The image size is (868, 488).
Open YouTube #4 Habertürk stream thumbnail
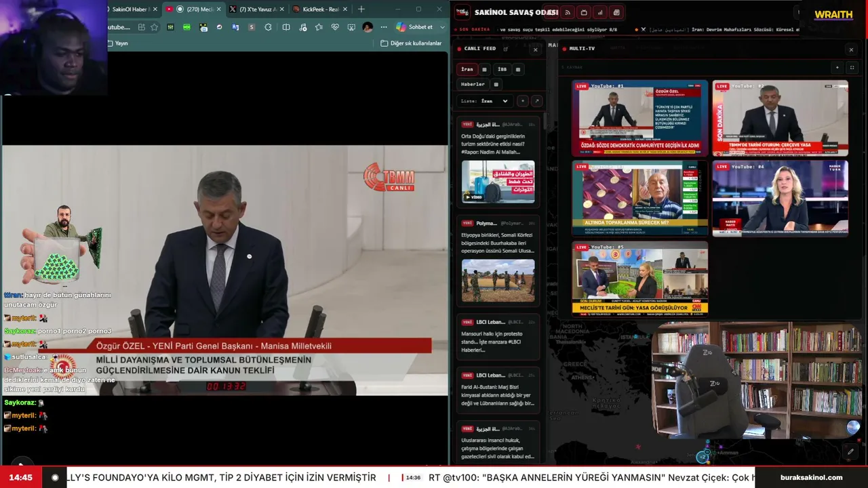(780, 199)
